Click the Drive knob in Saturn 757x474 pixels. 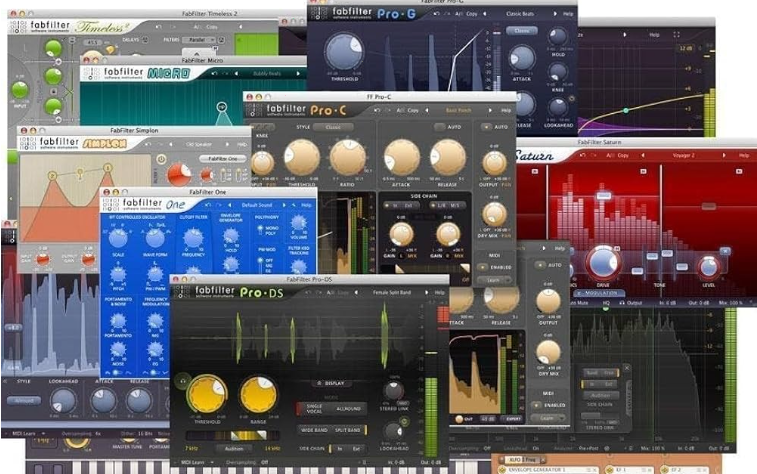point(603,264)
